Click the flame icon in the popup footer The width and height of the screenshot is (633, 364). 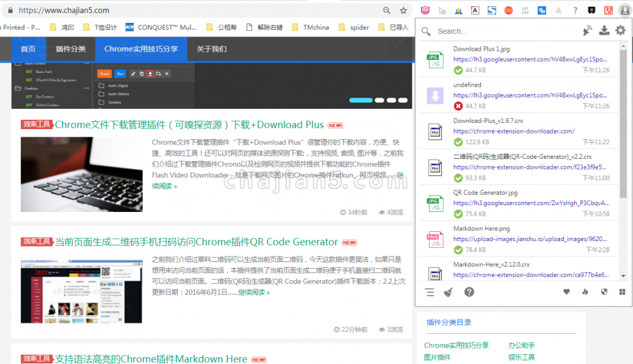(x=585, y=292)
